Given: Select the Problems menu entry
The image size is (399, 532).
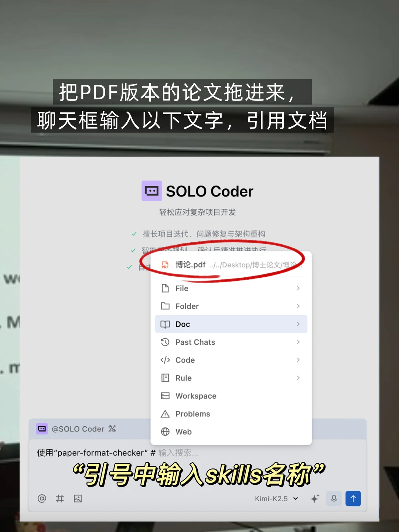Looking at the screenshot, I should tap(231, 414).
